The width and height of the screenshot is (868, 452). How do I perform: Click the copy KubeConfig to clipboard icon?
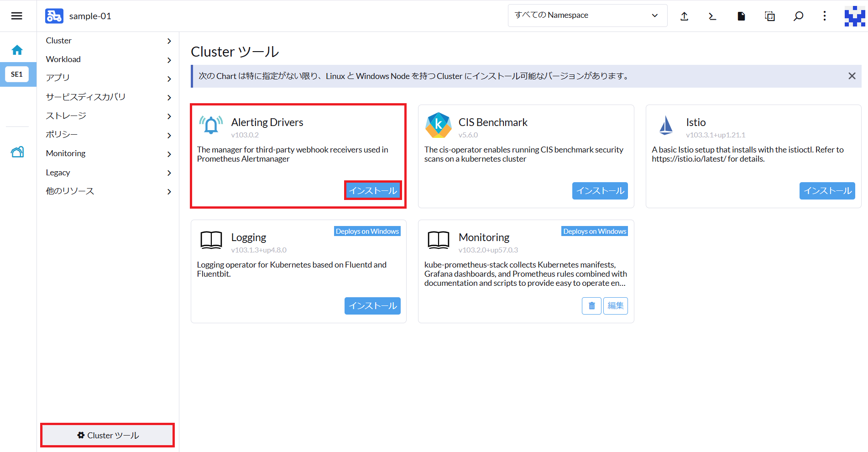pyautogui.click(x=770, y=16)
